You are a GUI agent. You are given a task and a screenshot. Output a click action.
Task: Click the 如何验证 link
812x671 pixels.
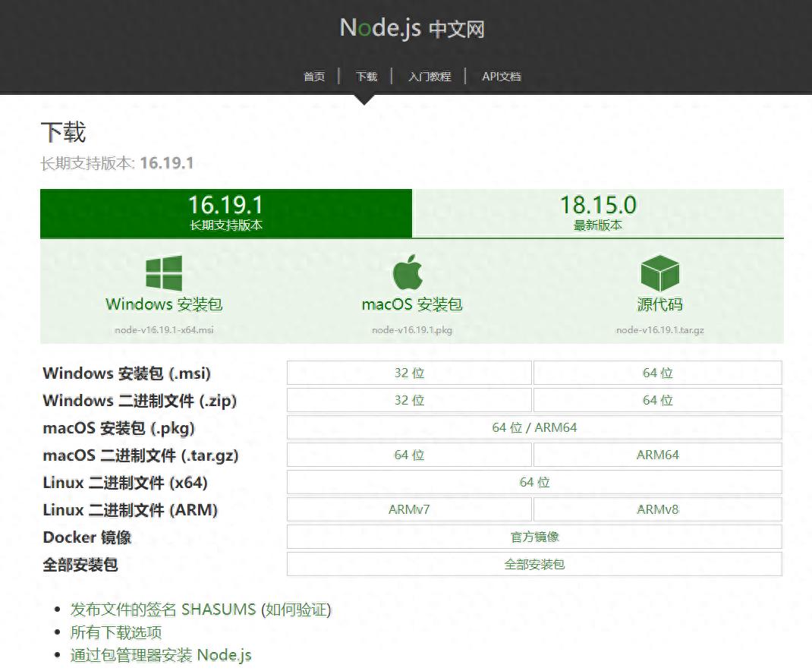click(x=296, y=610)
